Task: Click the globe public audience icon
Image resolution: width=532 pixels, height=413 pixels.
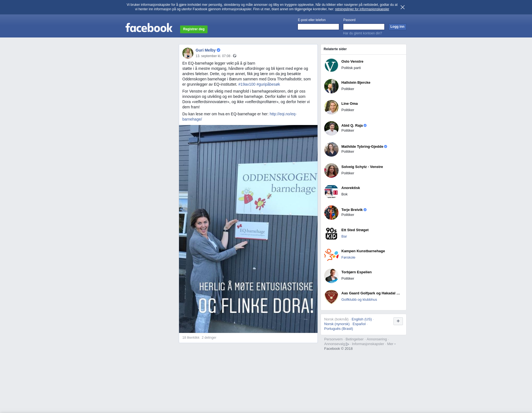Action: point(235,56)
